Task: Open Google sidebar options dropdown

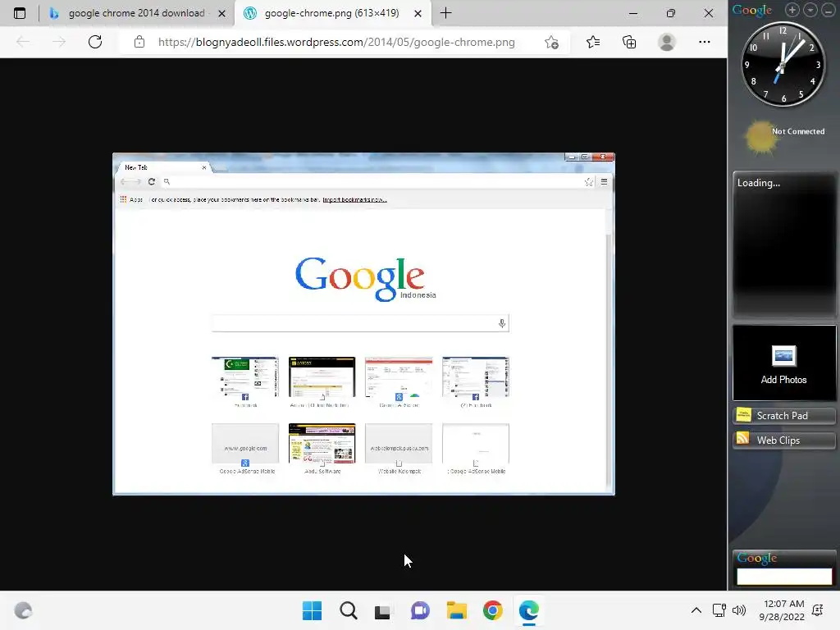Action: [810, 10]
